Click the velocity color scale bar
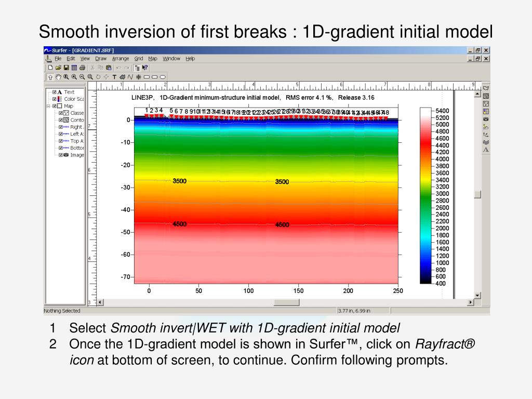Screen dimensions: 532x399 [425, 196]
